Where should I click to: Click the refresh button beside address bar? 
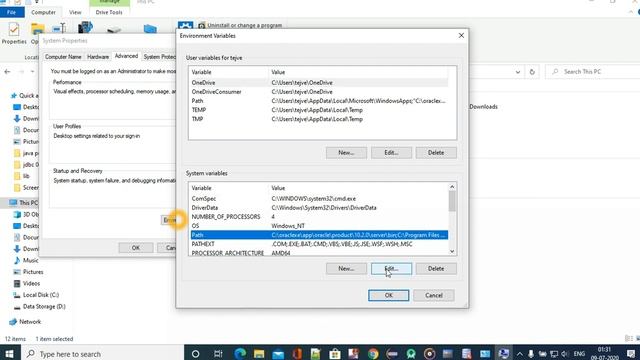point(532,72)
